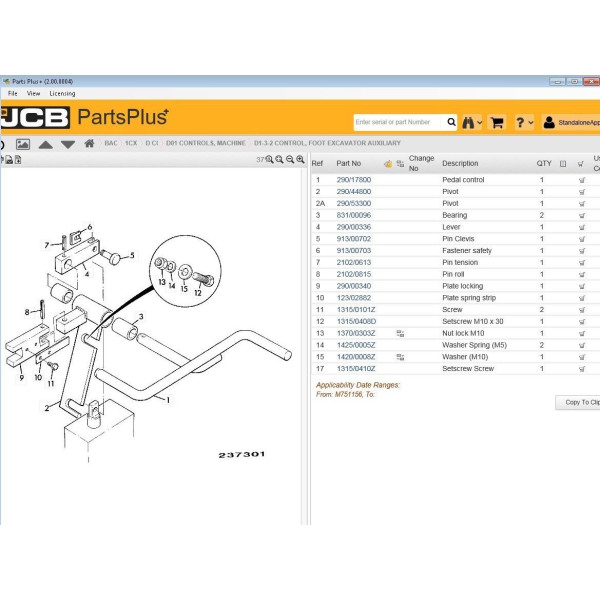Open the Licensing menu
Screen dimensions: 600x600
(62, 93)
